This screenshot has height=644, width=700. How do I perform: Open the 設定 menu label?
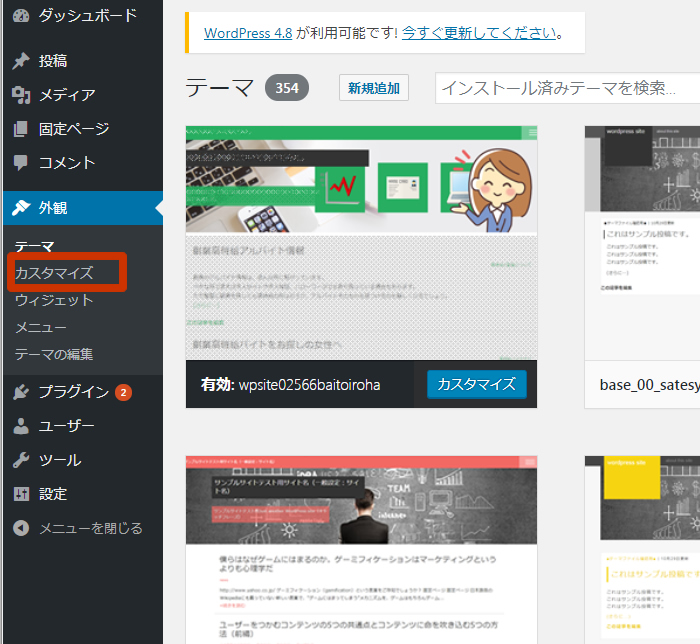53,494
